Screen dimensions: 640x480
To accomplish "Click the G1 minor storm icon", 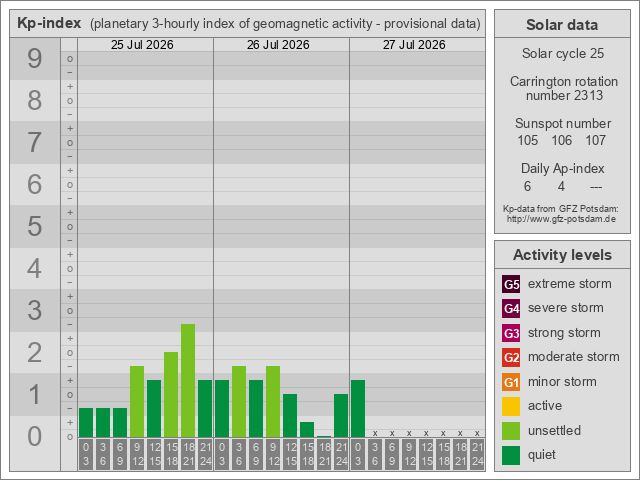I will 511,382.
